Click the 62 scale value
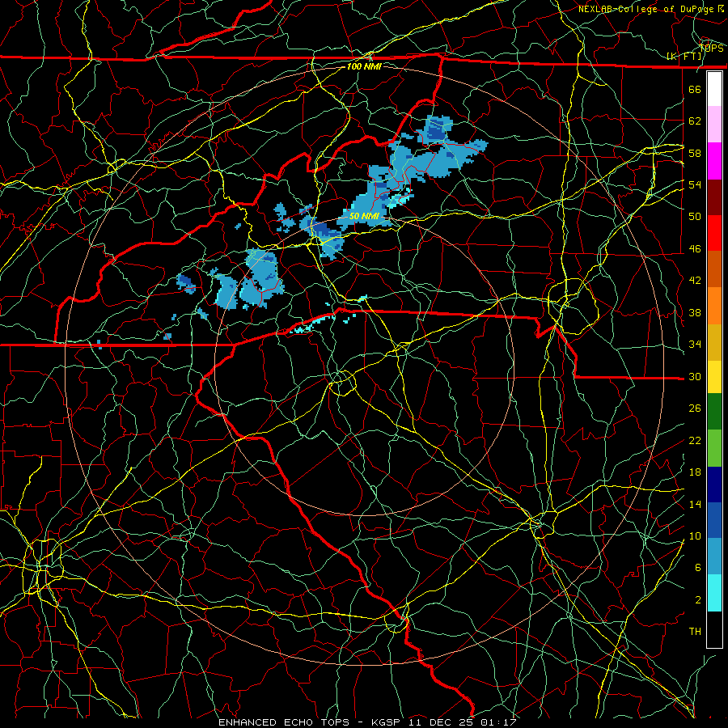Image resolution: width=728 pixels, height=728 pixels. [x=695, y=121]
